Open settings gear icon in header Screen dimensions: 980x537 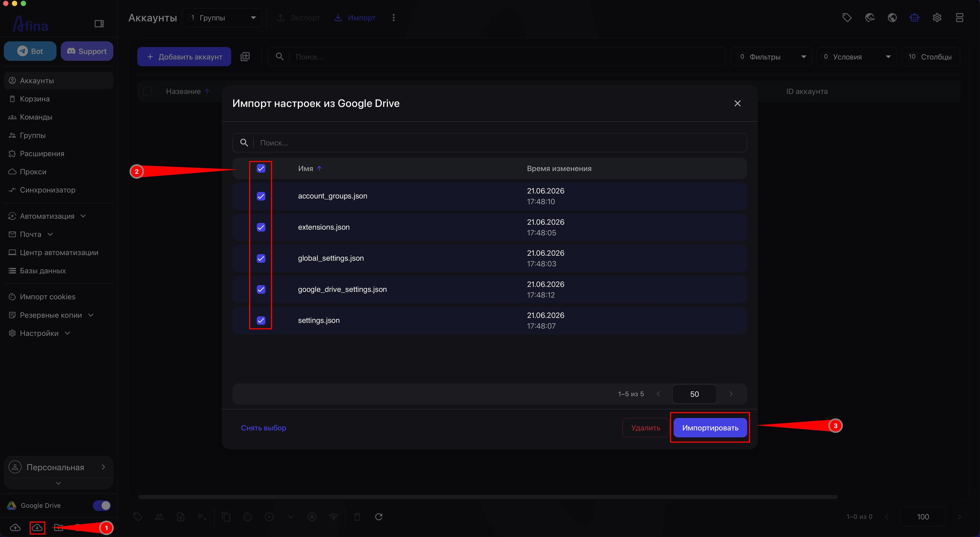(x=937, y=18)
